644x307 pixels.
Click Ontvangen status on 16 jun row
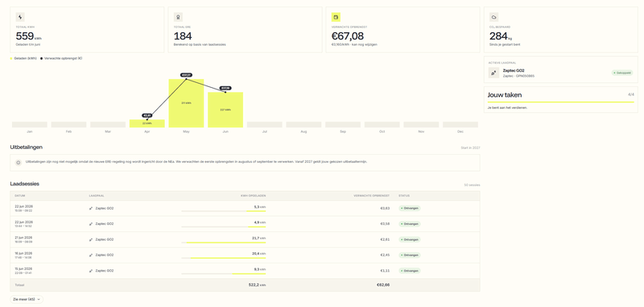click(x=410, y=255)
